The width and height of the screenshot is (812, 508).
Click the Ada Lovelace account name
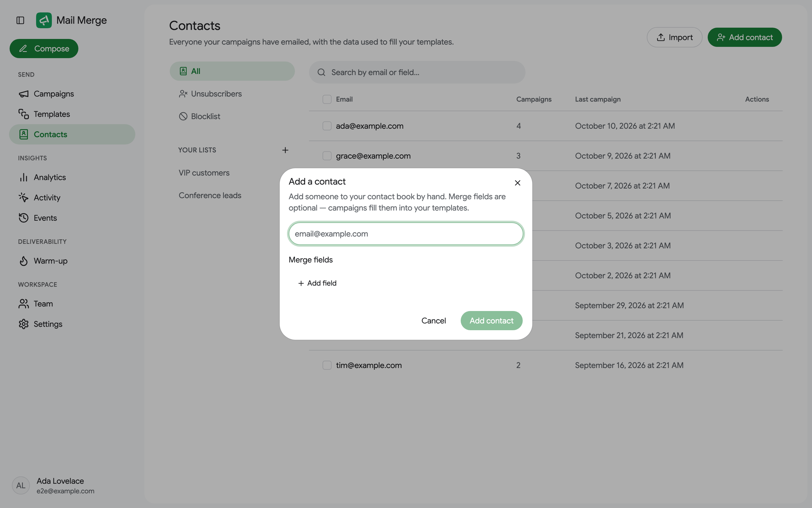point(60,481)
